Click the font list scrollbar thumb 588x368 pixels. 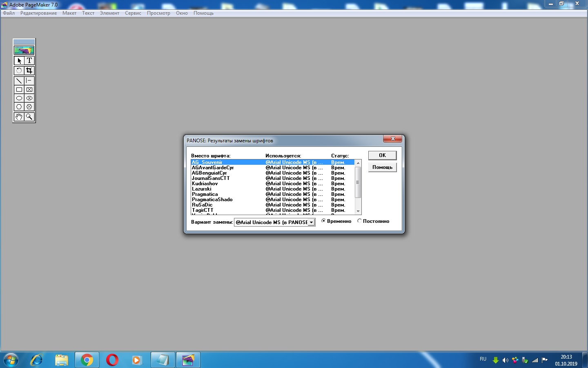358,182
